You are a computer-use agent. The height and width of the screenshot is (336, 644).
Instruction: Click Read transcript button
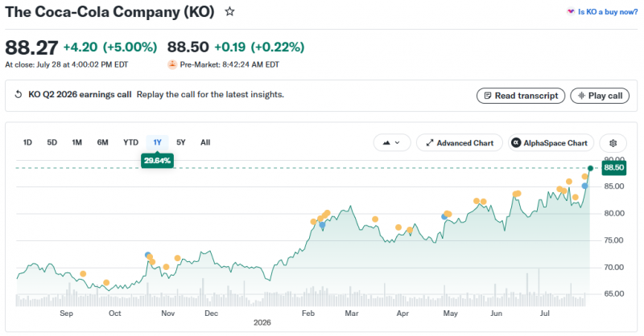521,96
